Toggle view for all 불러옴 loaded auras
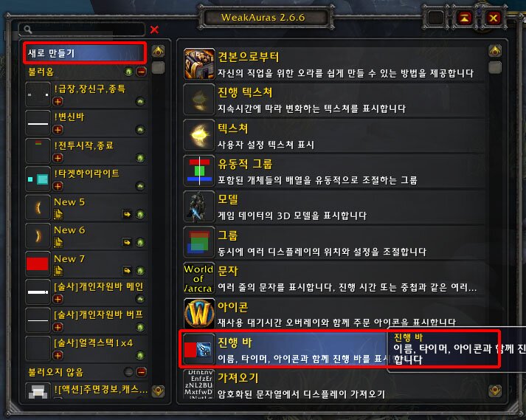This screenshot has height=420, width=526. click(128, 72)
